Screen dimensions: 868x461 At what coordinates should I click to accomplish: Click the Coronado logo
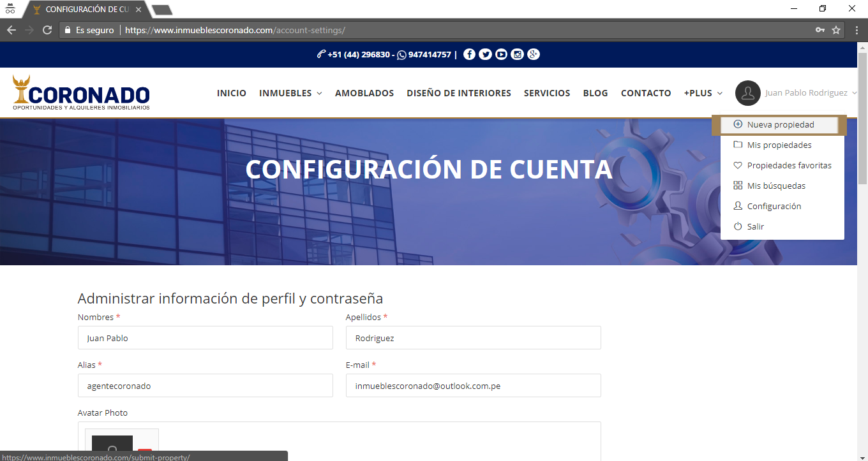tap(81, 93)
